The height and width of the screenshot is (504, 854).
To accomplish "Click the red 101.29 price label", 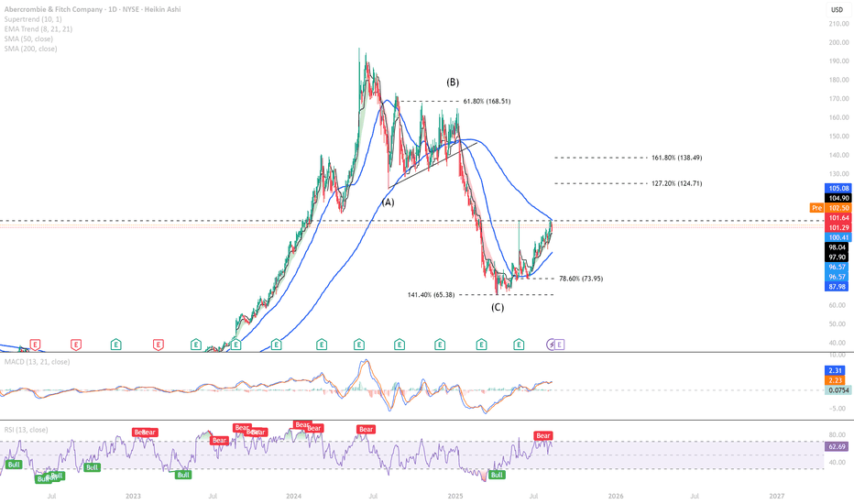I will (x=838, y=228).
